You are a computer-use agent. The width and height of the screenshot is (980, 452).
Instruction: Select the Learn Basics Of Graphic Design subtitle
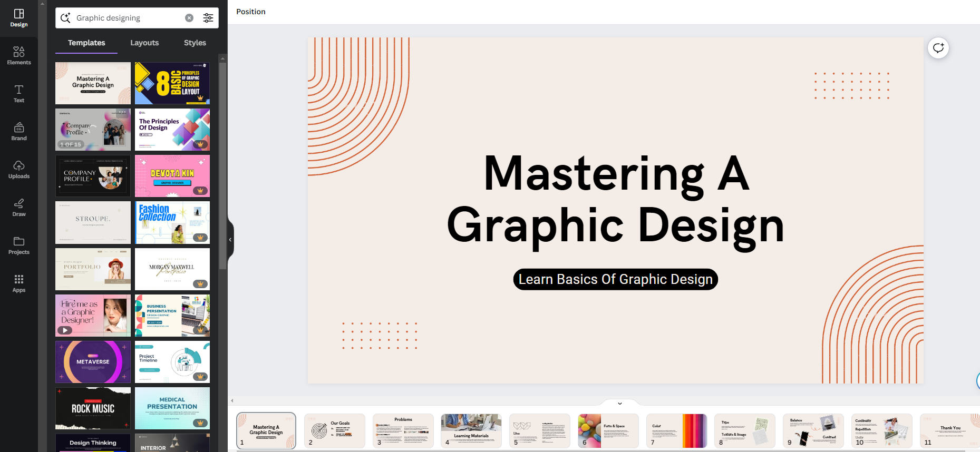616,279
